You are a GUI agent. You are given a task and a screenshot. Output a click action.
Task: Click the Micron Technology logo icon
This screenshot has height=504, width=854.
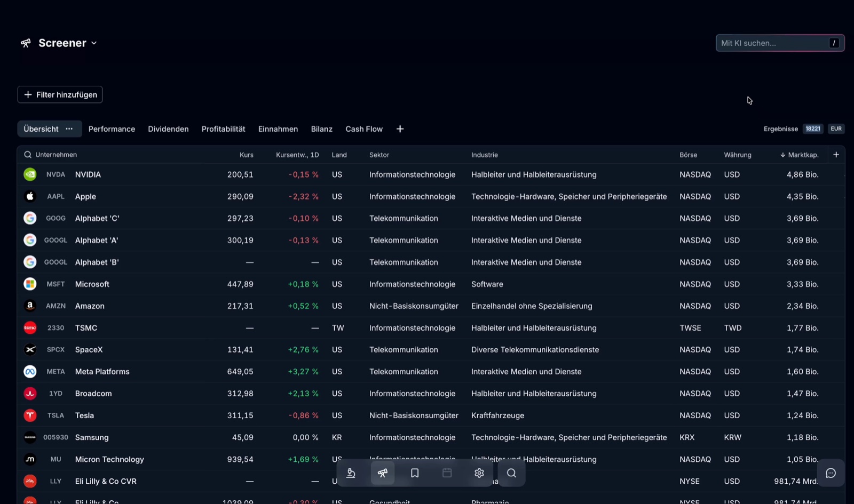pos(30,459)
